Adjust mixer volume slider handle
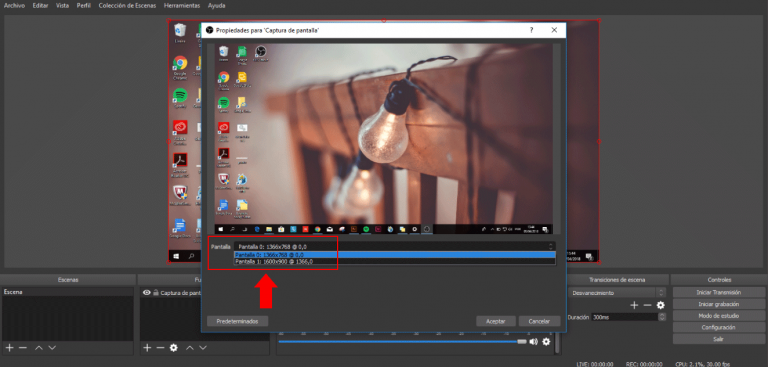768x367 pixels. [x=522, y=342]
